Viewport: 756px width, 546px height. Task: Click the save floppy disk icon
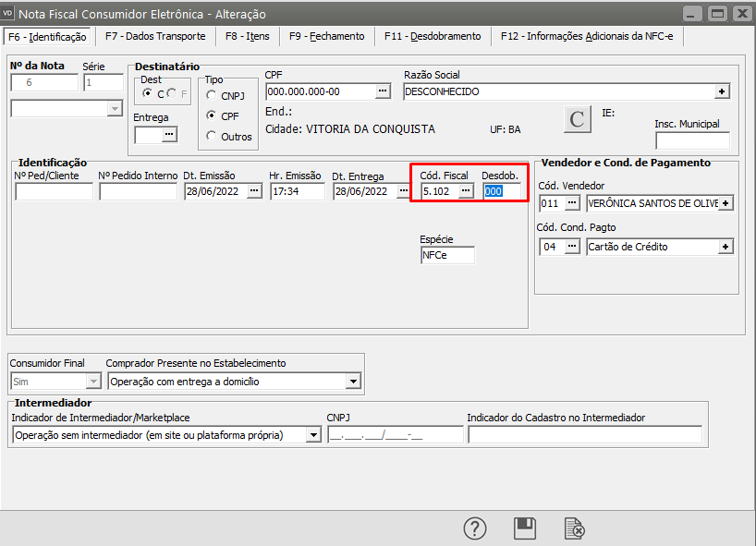pos(525,528)
